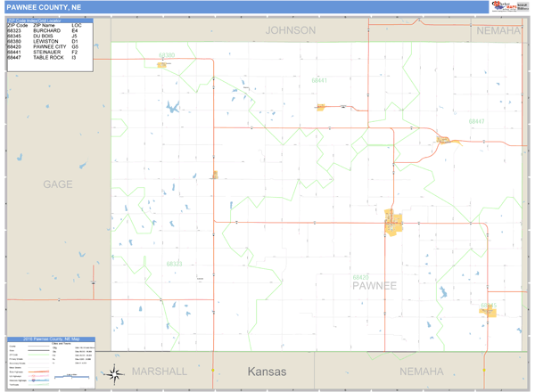Click the 68447 ZIP code label on map

pos(476,120)
